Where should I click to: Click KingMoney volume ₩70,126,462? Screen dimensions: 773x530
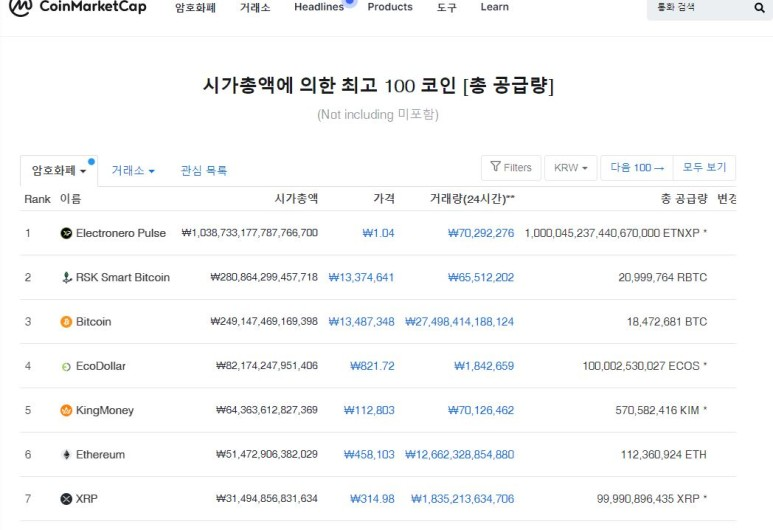tap(481, 410)
